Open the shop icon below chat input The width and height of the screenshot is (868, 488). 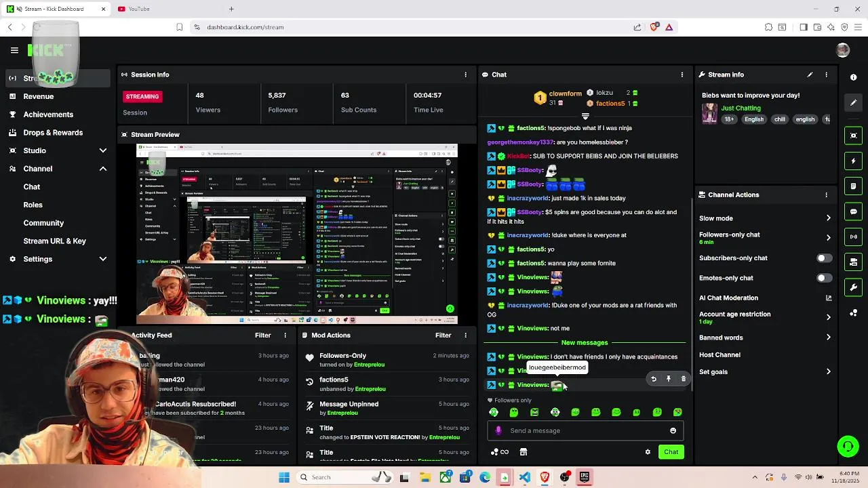click(x=524, y=452)
